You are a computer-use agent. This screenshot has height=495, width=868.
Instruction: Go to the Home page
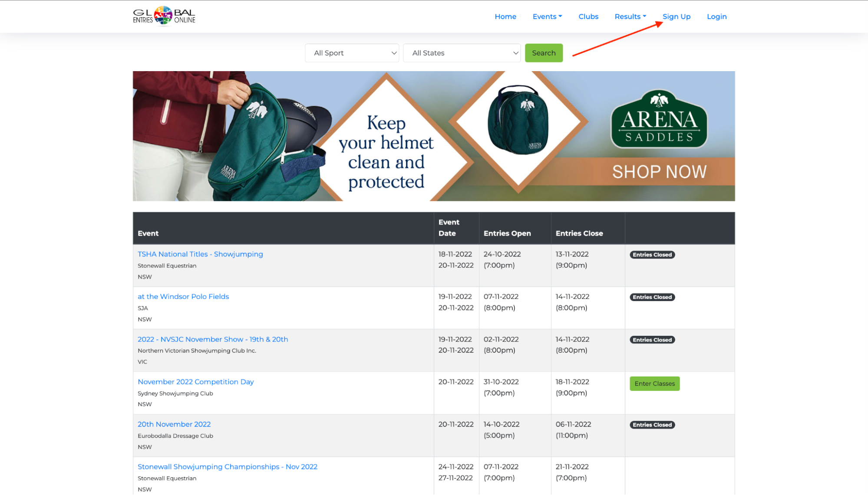(505, 16)
